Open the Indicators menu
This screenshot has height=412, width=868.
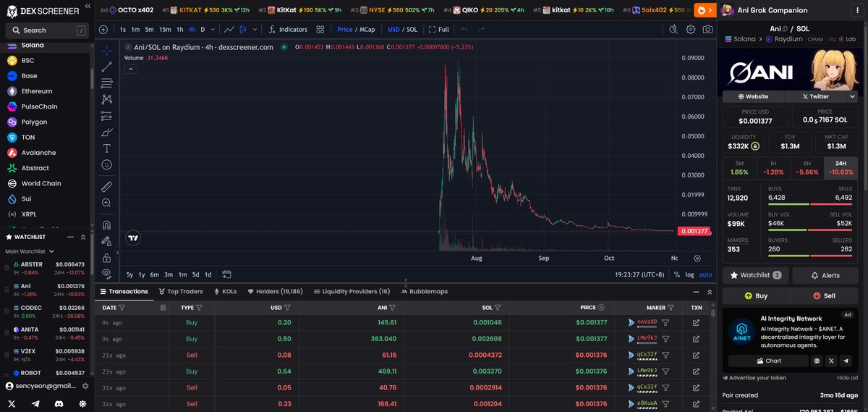287,30
